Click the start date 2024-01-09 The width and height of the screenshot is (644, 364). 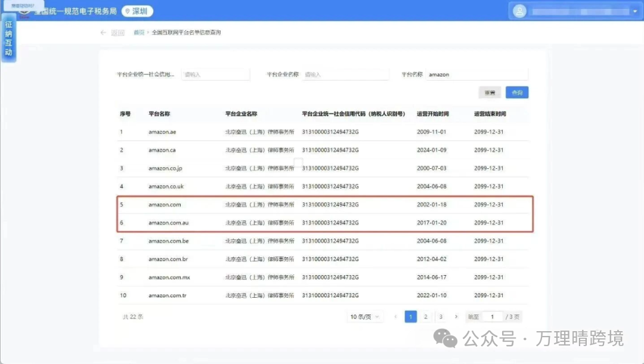(431, 150)
